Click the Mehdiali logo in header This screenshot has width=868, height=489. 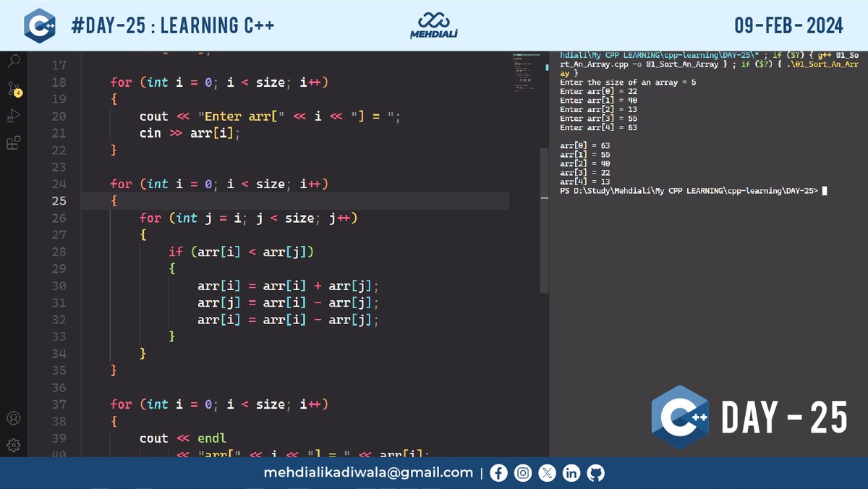pos(434,25)
